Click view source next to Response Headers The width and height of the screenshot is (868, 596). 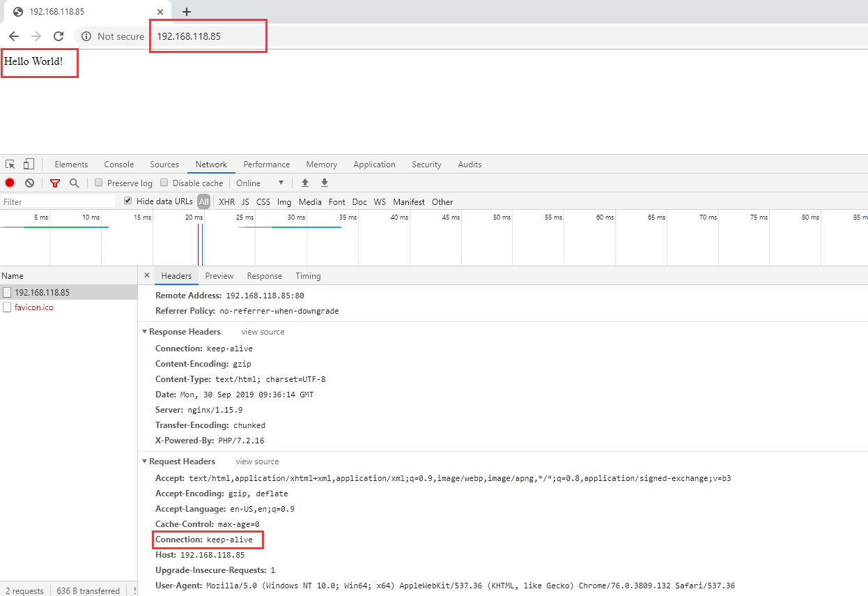(x=263, y=332)
